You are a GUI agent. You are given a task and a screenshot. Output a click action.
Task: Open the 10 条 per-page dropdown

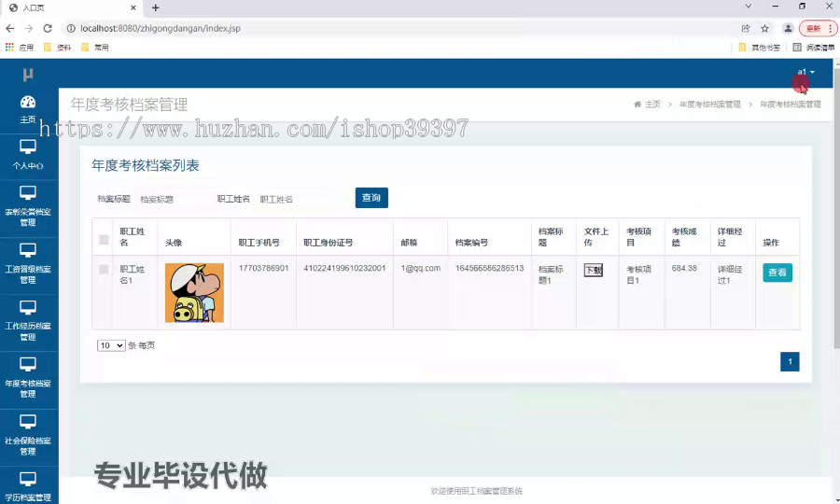point(111,345)
